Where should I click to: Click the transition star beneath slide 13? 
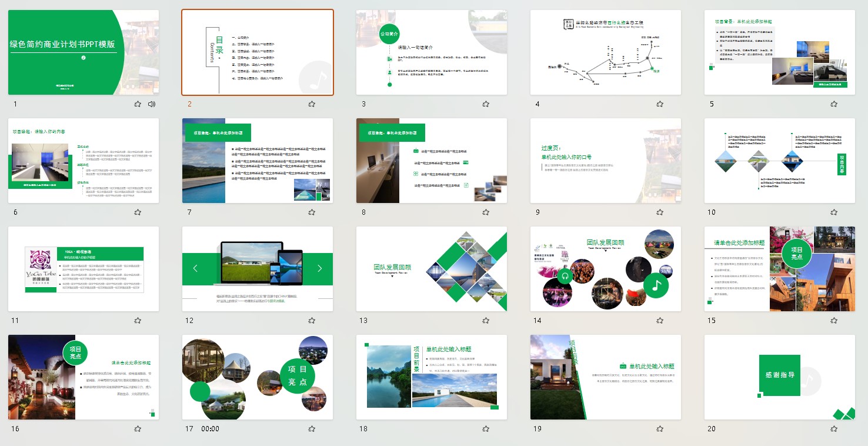[486, 321]
